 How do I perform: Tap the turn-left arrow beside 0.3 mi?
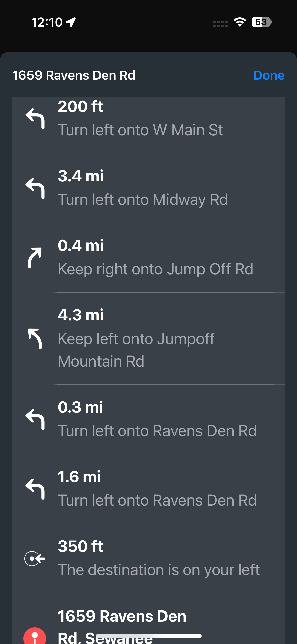pos(35,419)
